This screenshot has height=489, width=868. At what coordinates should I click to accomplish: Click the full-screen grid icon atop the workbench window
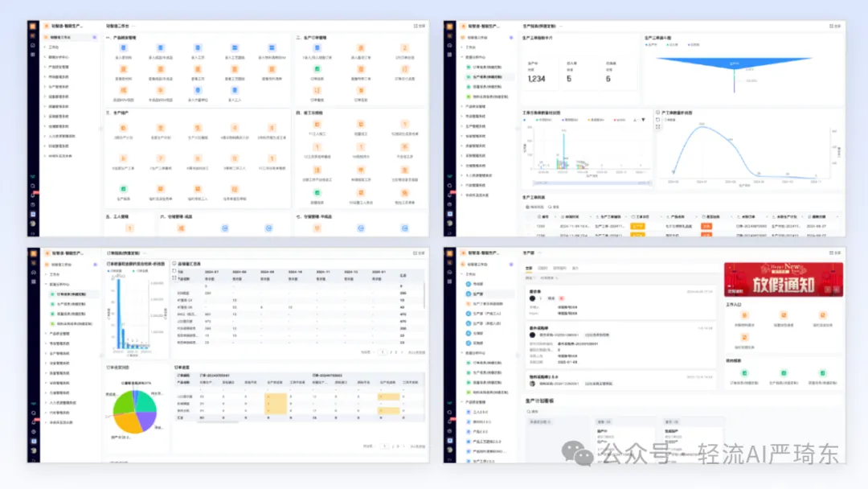(416, 26)
